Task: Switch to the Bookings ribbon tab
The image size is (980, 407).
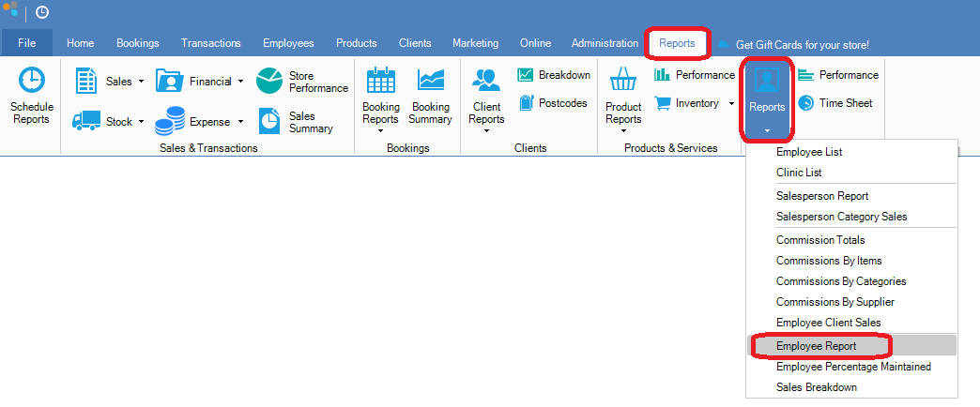Action: 137,43
